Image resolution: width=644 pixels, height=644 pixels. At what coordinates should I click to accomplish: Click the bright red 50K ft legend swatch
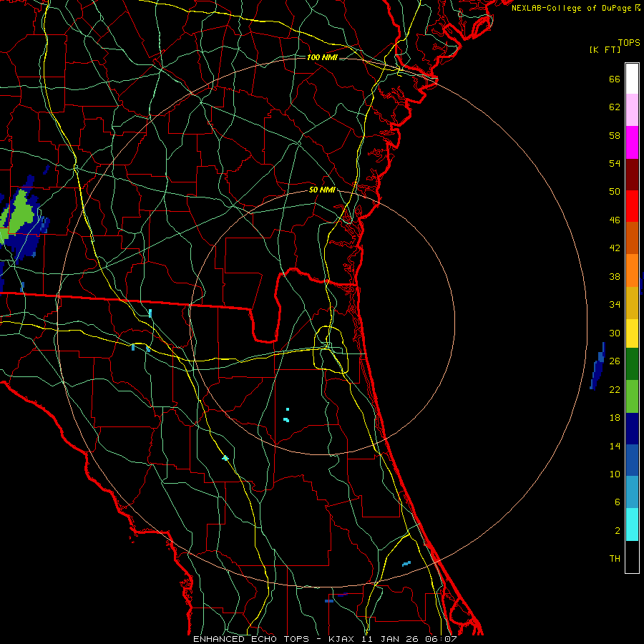coord(632,206)
